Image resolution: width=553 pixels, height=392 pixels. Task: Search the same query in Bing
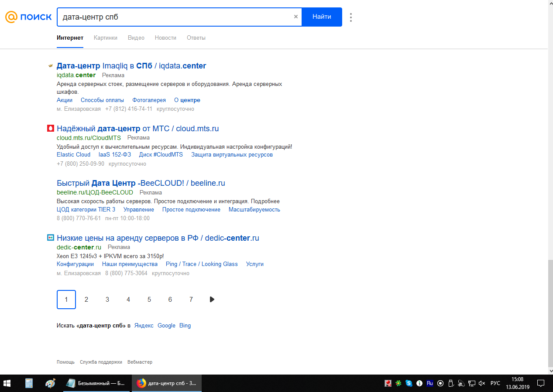(x=185, y=326)
